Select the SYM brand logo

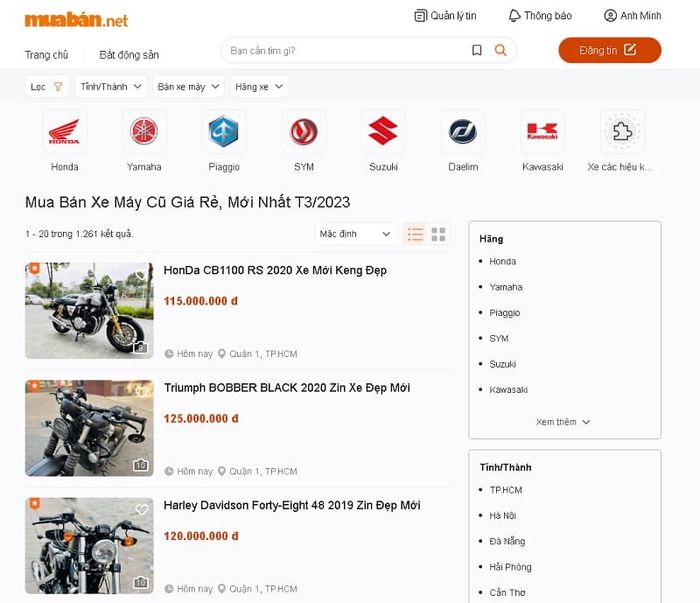click(304, 132)
